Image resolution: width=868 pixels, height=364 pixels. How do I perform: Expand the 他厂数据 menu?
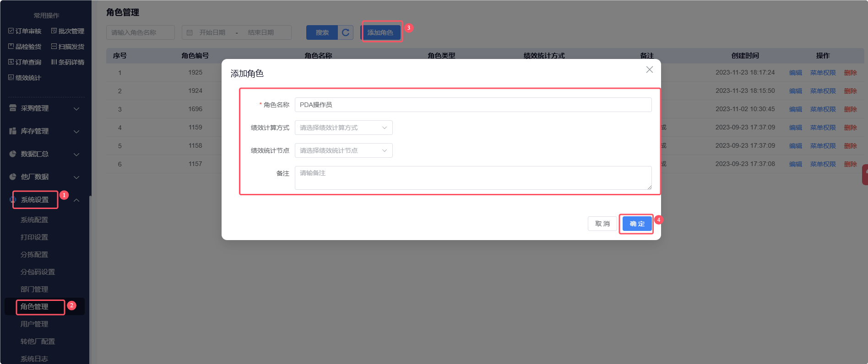coord(44,177)
